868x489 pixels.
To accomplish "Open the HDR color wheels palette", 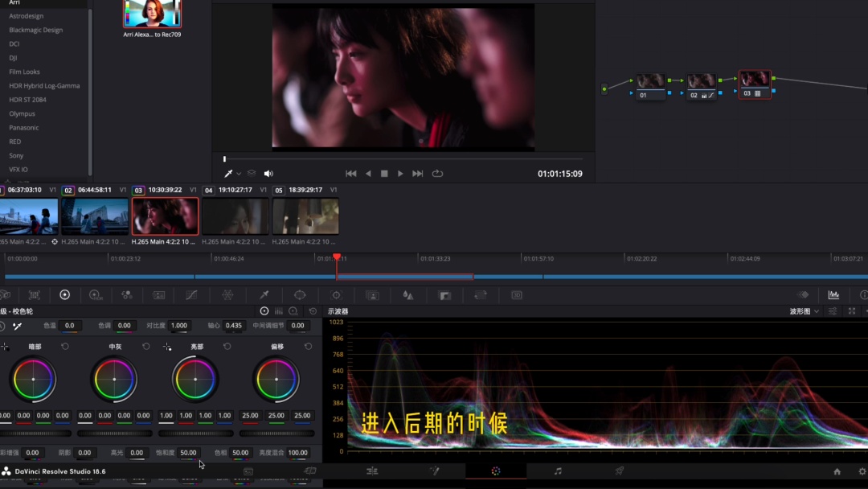I will pos(95,295).
